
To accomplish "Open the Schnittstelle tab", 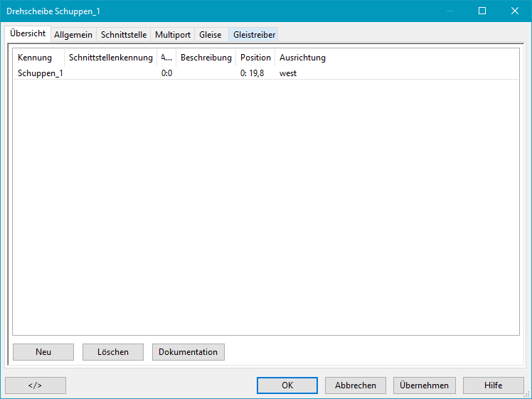I will 124,34.
